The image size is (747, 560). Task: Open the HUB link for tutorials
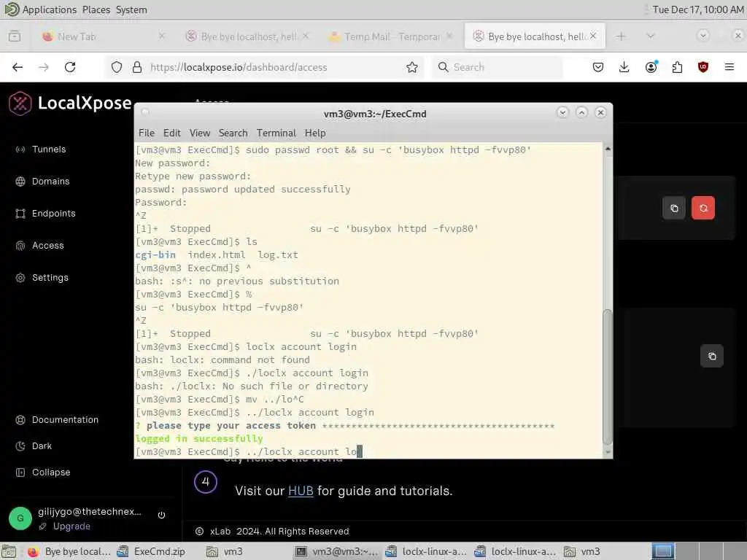[x=301, y=491]
